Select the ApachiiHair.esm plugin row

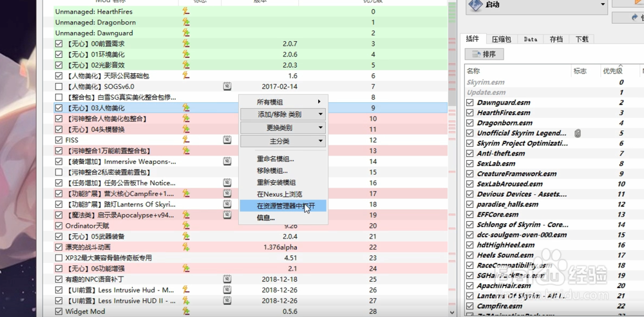[x=554, y=285]
